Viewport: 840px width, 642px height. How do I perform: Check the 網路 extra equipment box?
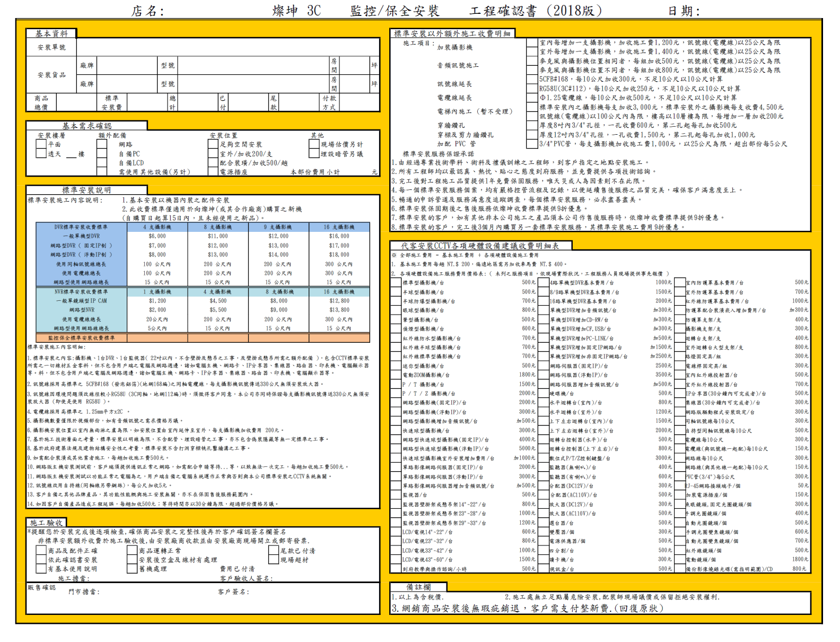click(x=102, y=144)
